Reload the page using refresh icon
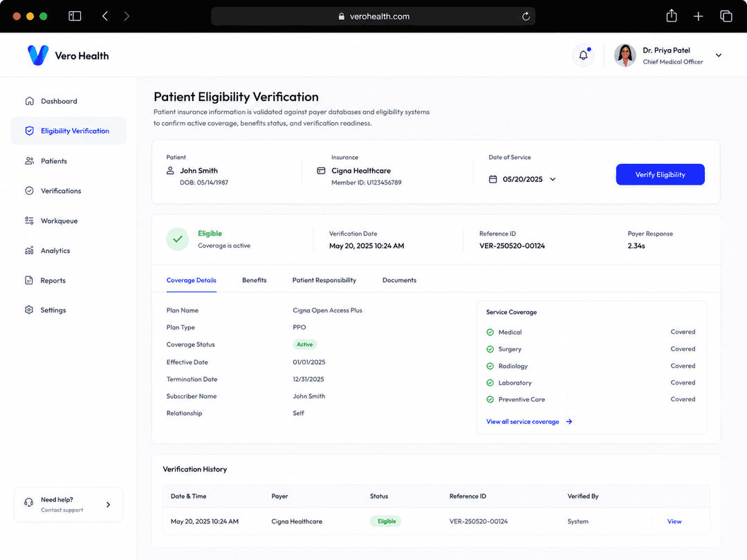The width and height of the screenshot is (747, 560). pyautogui.click(x=526, y=16)
